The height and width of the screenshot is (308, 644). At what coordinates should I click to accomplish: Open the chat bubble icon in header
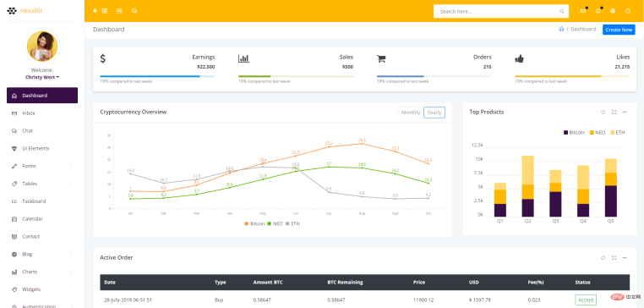click(134, 11)
